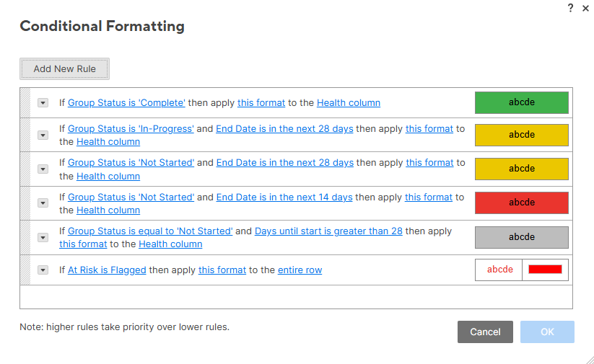Confirm with the OK button

point(547,332)
